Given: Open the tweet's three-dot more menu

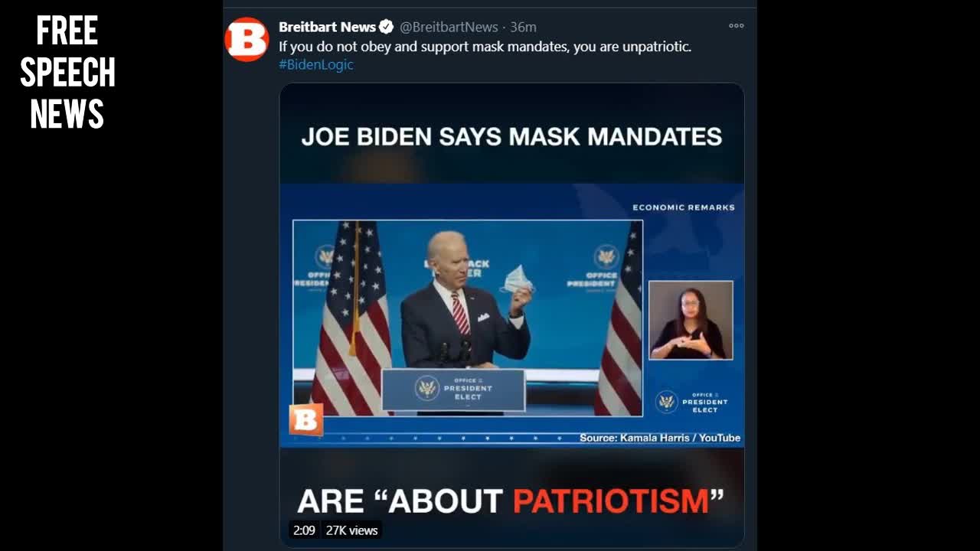Looking at the screenshot, I should [736, 25].
